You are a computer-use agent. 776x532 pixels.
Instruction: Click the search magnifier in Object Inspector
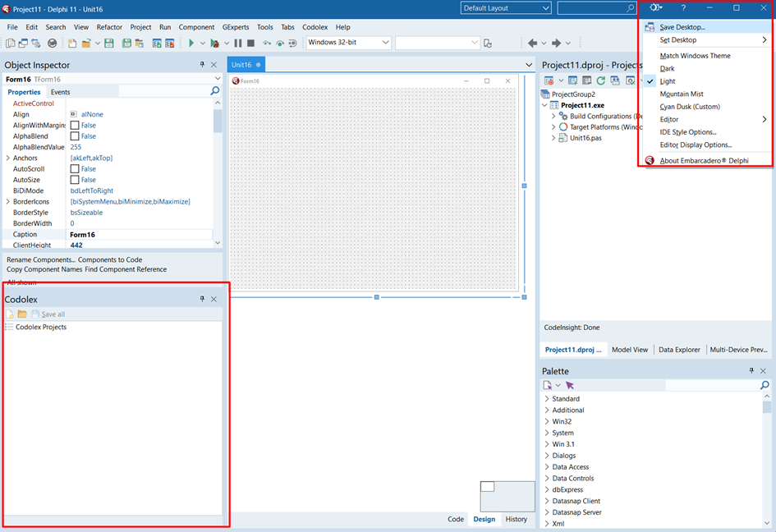(x=215, y=91)
